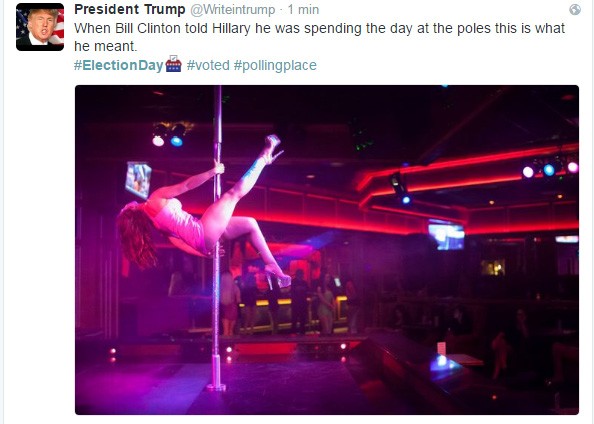This screenshot has height=424, width=594.
Task: Follow the #voted hashtag link
Action: 208,65
